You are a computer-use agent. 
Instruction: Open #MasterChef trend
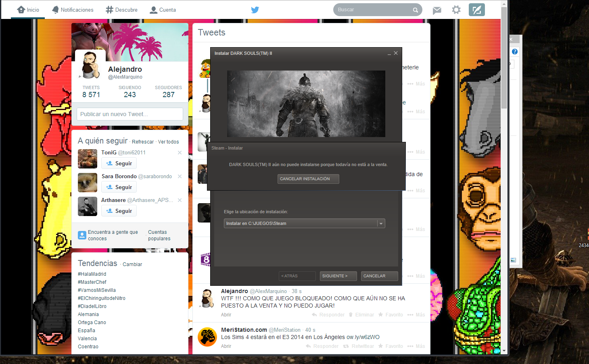pyautogui.click(x=92, y=282)
